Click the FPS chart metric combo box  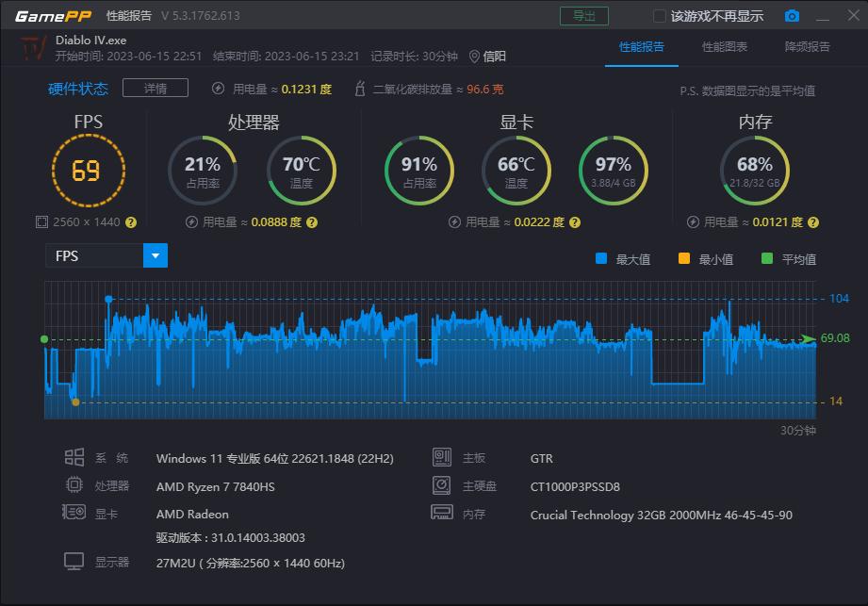[94, 255]
